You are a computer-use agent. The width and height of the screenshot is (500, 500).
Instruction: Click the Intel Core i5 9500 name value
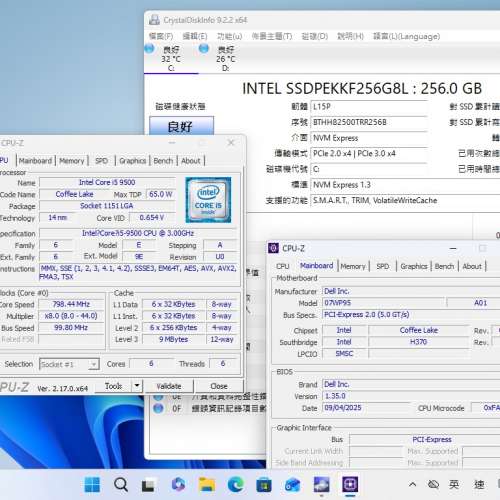click(x=107, y=182)
